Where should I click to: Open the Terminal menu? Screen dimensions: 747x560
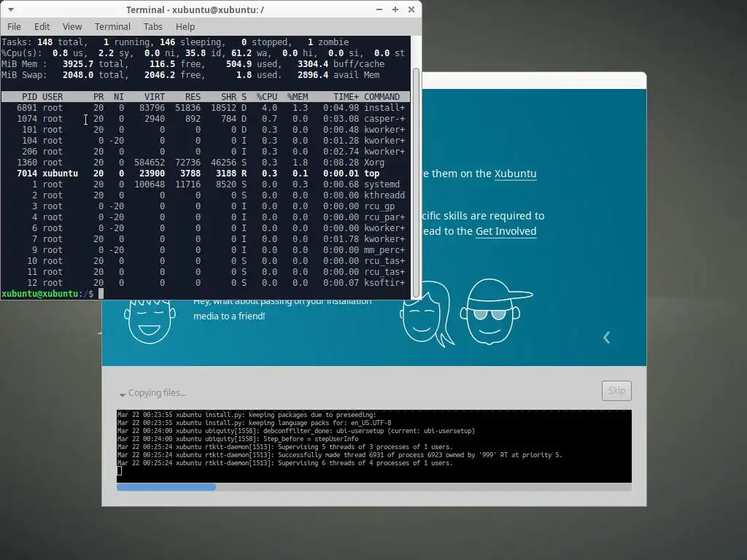pos(112,27)
